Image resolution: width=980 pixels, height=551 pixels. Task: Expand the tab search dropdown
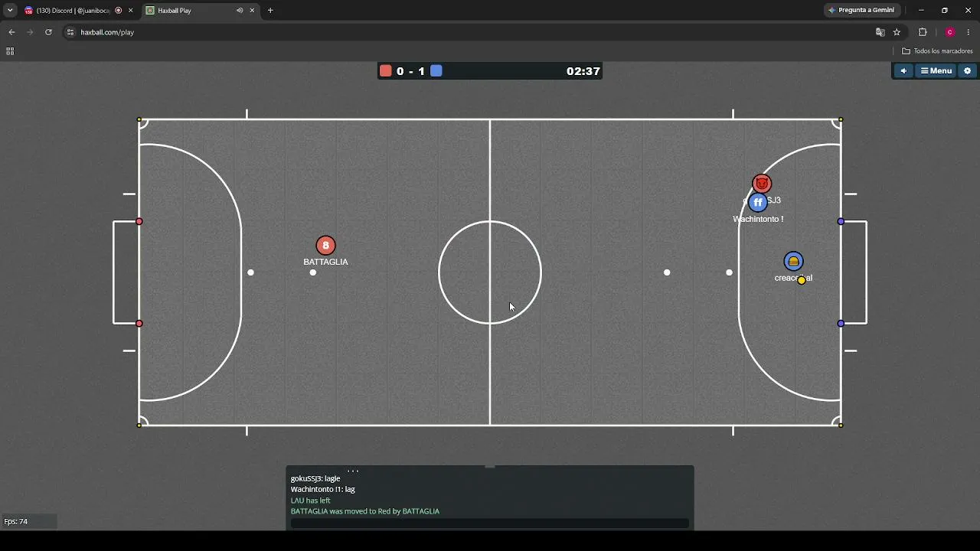10,11
